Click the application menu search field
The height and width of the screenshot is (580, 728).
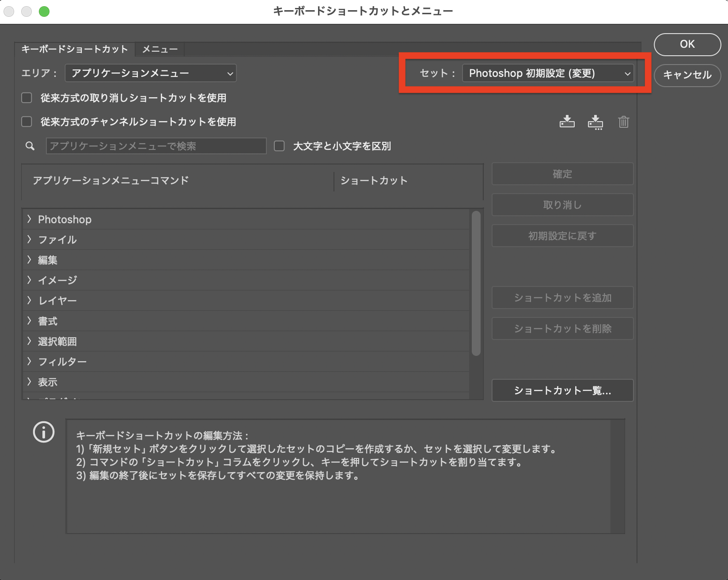coord(155,146)
